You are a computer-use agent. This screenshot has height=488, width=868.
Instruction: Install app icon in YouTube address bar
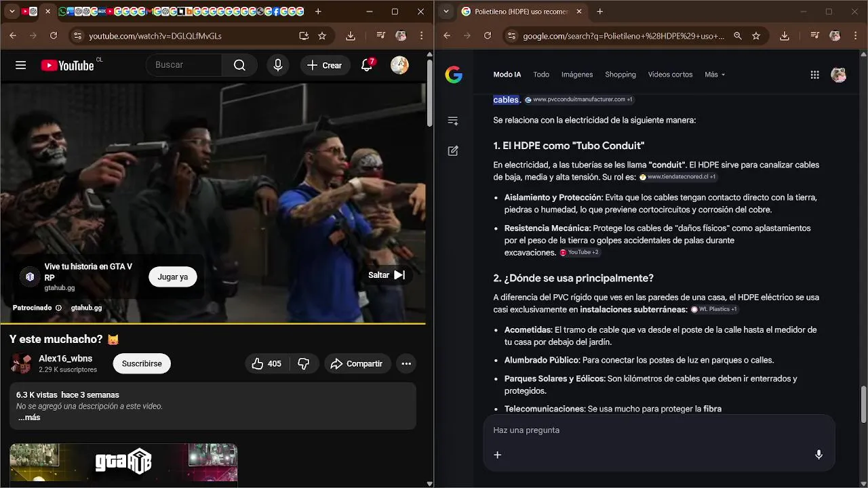pos(304,36)
